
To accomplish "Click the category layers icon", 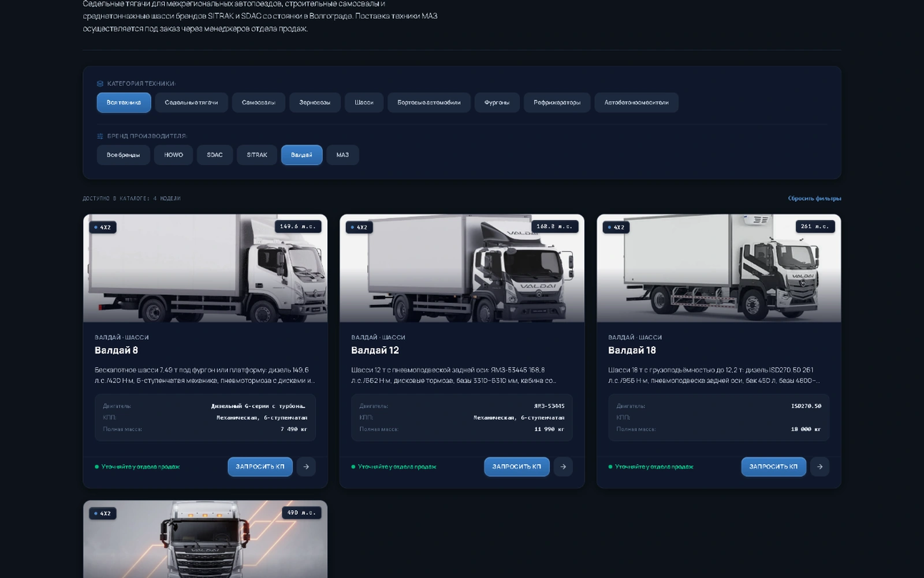I will click(100, 84).
